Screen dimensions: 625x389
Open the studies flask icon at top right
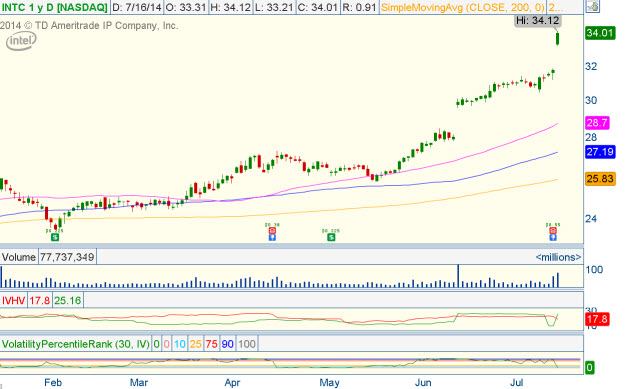tap(593, 6)
